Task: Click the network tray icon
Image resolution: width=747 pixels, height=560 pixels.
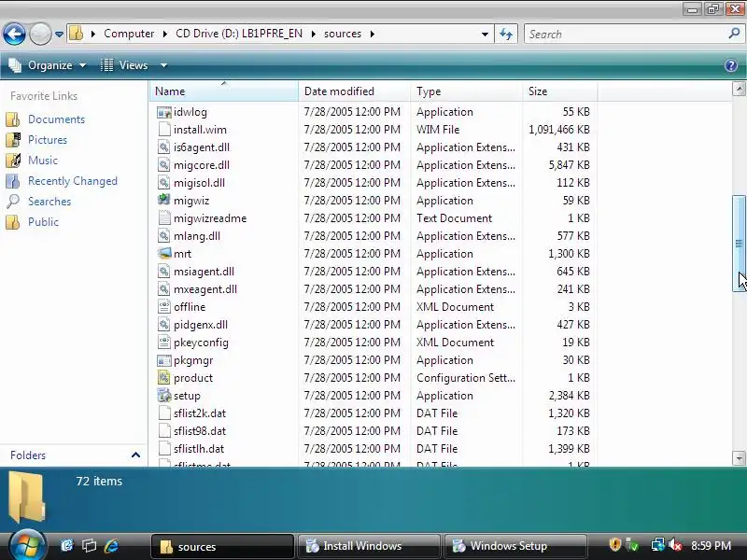Action: pos(658,545)
